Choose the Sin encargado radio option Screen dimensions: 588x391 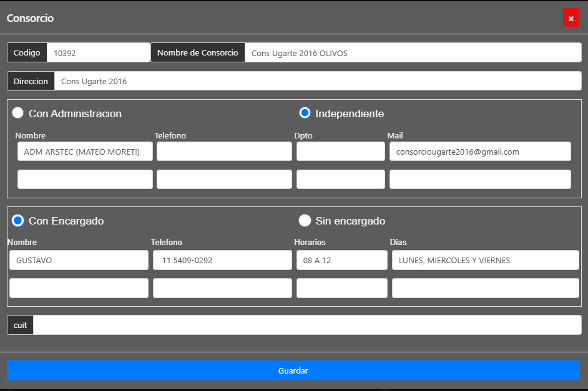(305, 221)
